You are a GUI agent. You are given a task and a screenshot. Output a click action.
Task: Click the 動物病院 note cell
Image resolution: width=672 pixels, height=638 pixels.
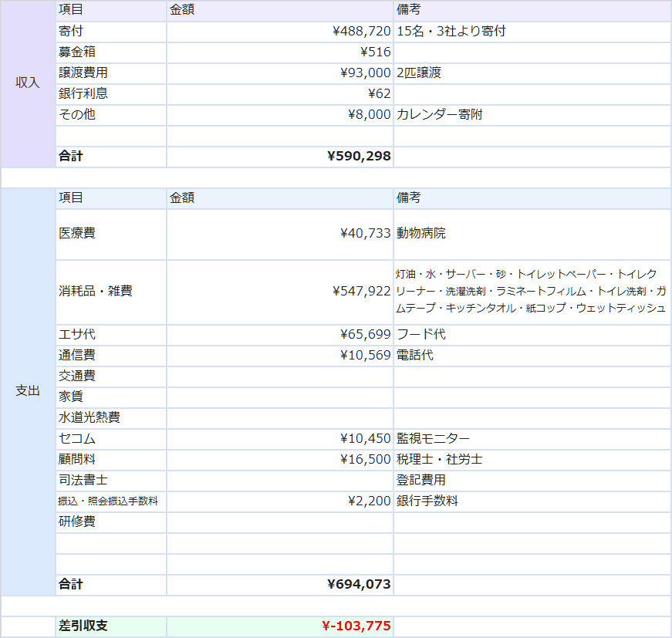coord(421,234)
